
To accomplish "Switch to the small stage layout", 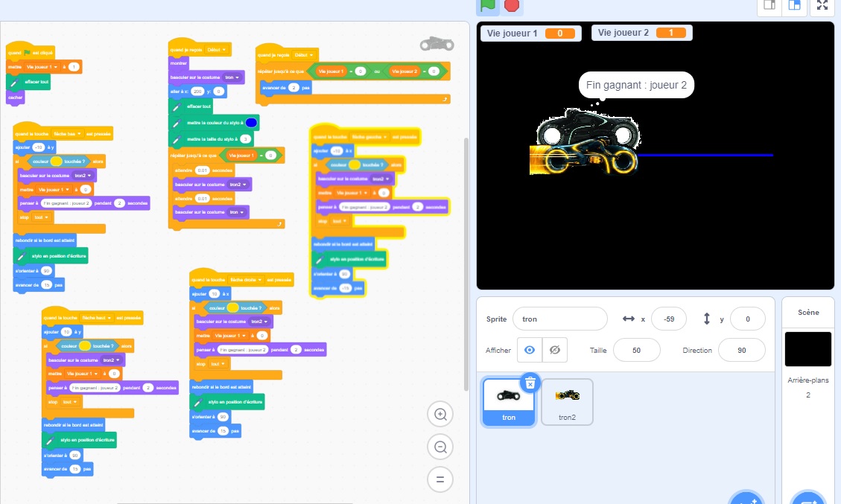I will click(x=769, y=5).
